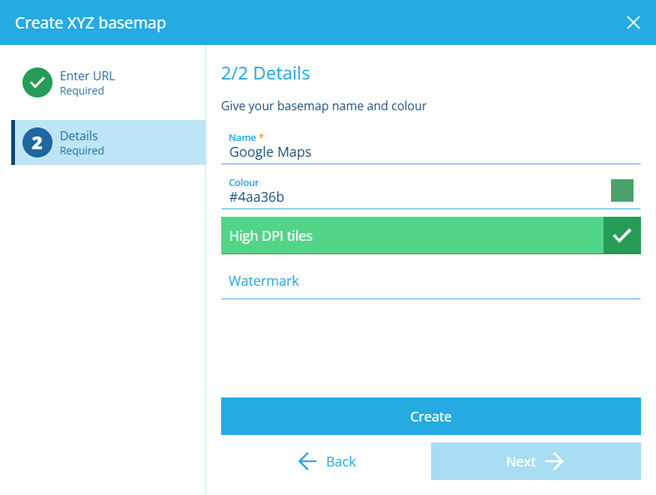Click the green checkmark step icon

(37, 82)
